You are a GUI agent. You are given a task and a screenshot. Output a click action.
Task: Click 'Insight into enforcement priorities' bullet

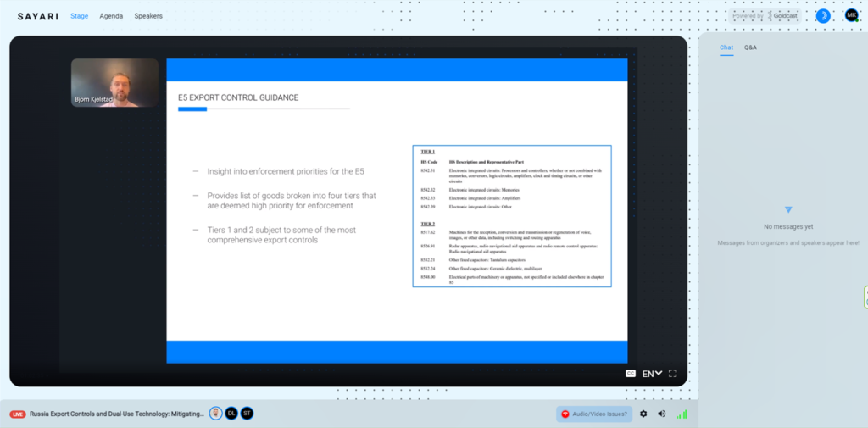(x=286, y=172)
